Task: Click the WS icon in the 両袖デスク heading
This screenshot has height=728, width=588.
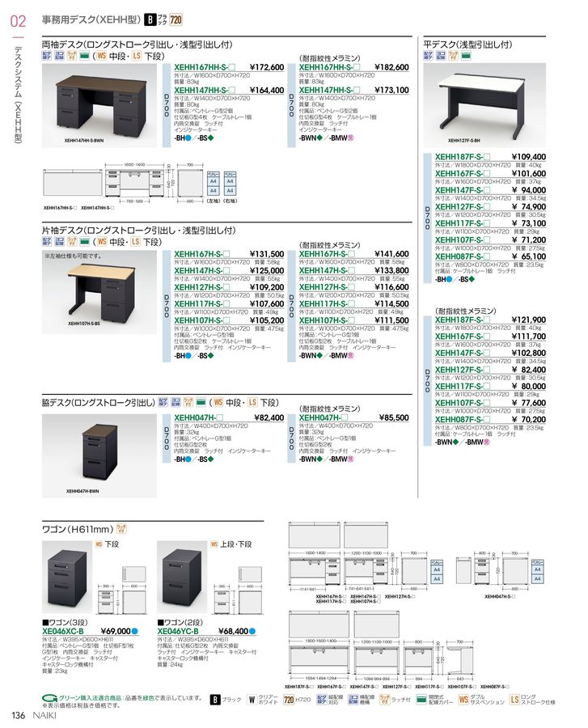Action: [101, 57]
